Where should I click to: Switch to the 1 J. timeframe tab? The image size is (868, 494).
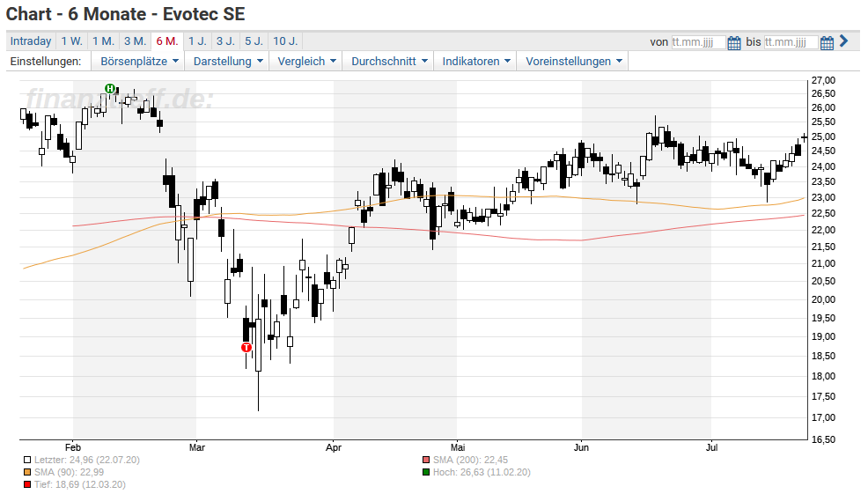tap(197, 41)
